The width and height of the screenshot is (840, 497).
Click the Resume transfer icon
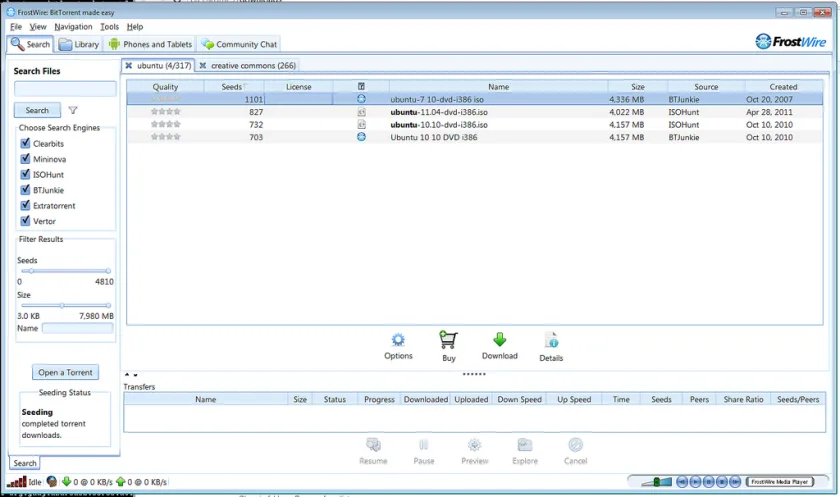point(373,445)
